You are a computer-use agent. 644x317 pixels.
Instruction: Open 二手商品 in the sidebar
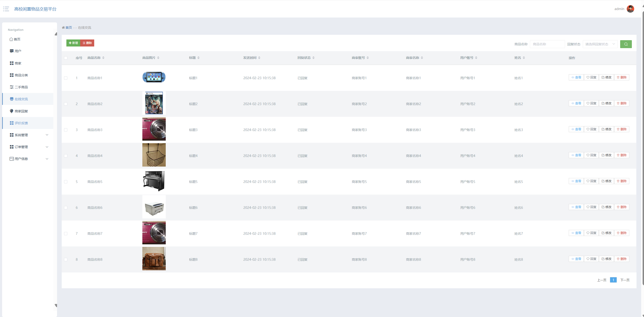[21, 87]
